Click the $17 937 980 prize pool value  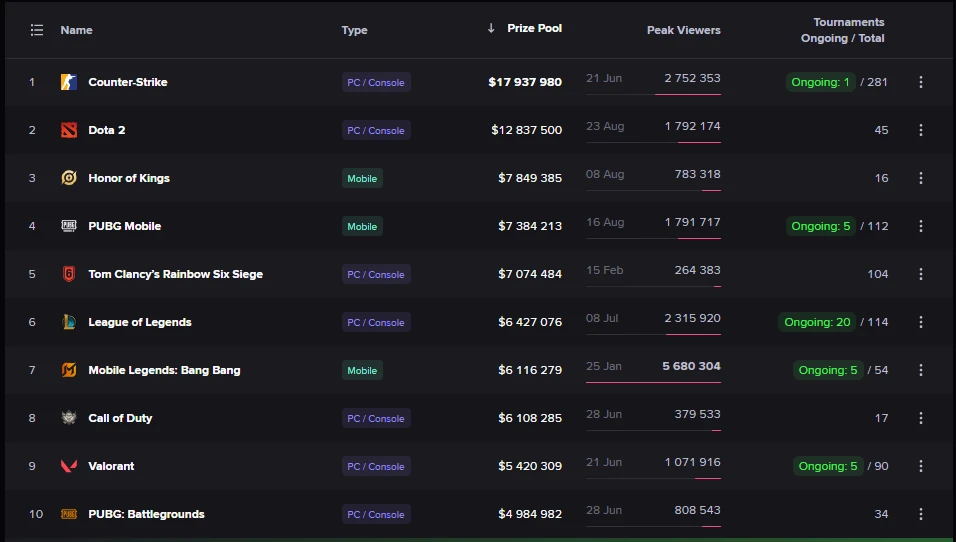[x=525, y=82]
